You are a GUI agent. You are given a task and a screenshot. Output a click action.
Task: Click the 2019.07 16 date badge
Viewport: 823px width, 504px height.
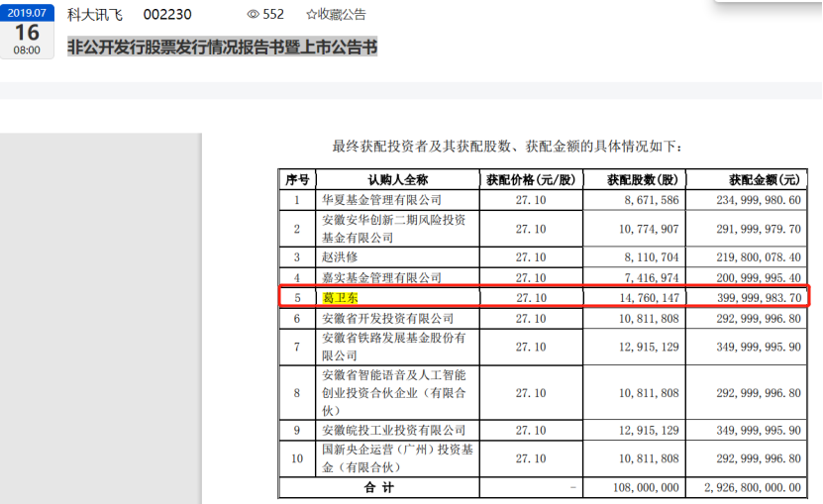point(27,29)
